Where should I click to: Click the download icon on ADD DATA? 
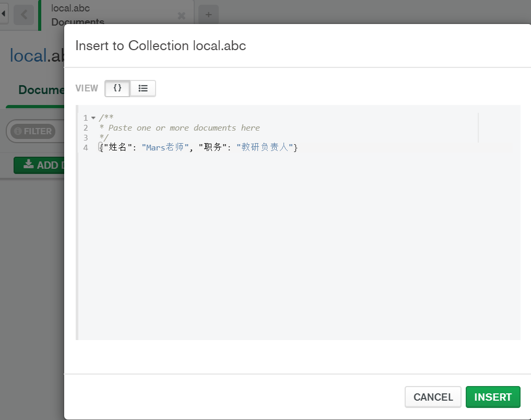28,164
